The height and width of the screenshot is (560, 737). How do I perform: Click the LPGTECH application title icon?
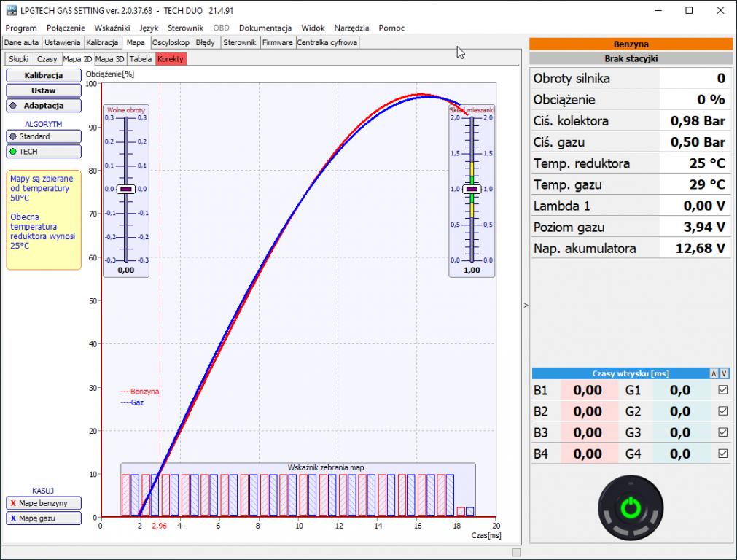click(11, 10)
